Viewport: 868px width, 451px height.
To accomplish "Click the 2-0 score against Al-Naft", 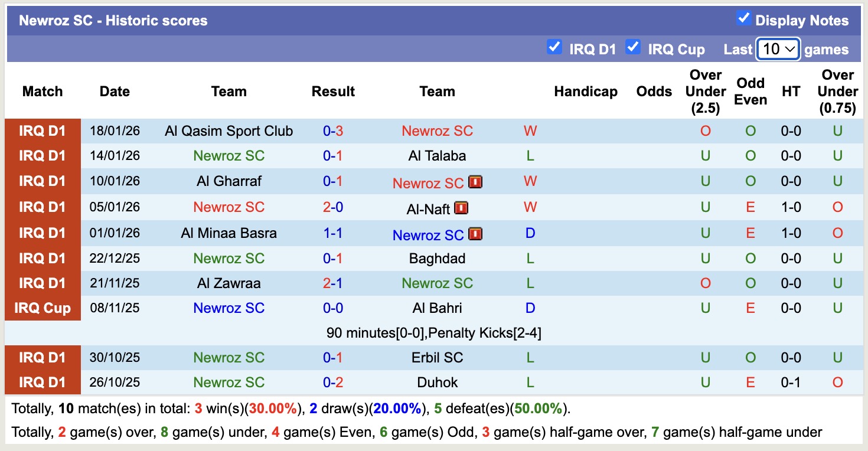I will (x=333, y=207).
